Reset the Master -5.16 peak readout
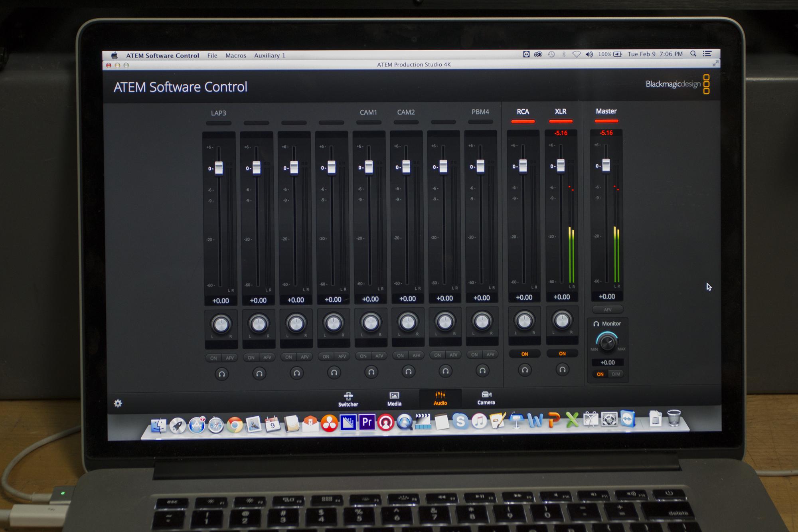798x532 pixels. [x=606, y=133]
